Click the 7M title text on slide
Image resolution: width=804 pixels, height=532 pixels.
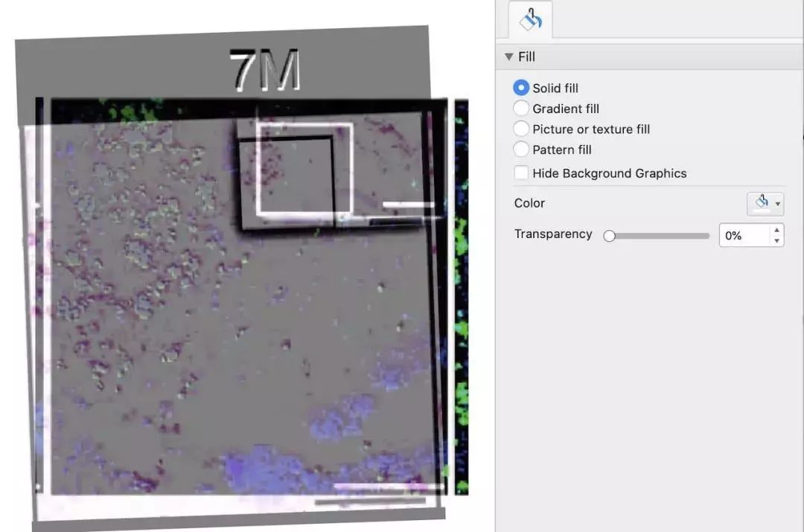[264, 71]
